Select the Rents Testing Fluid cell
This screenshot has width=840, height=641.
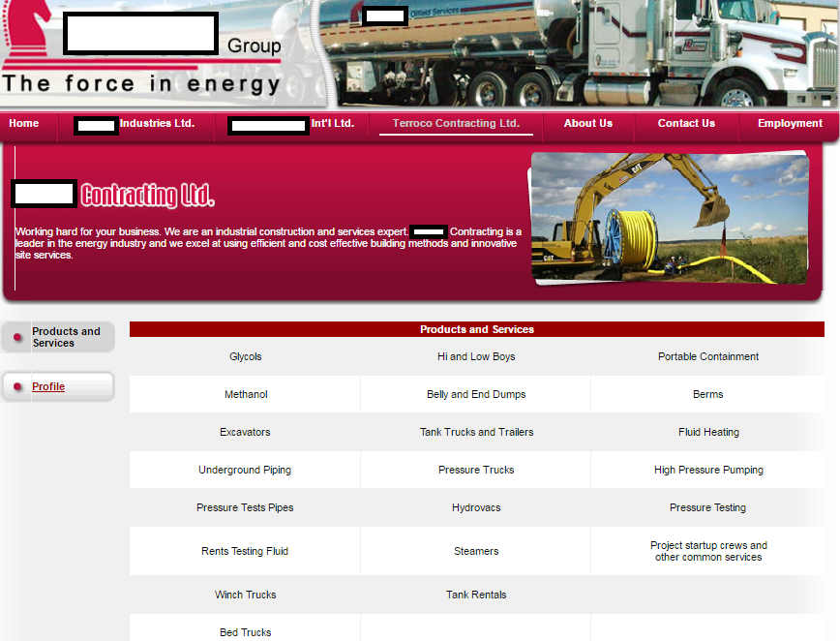[246, 551]
